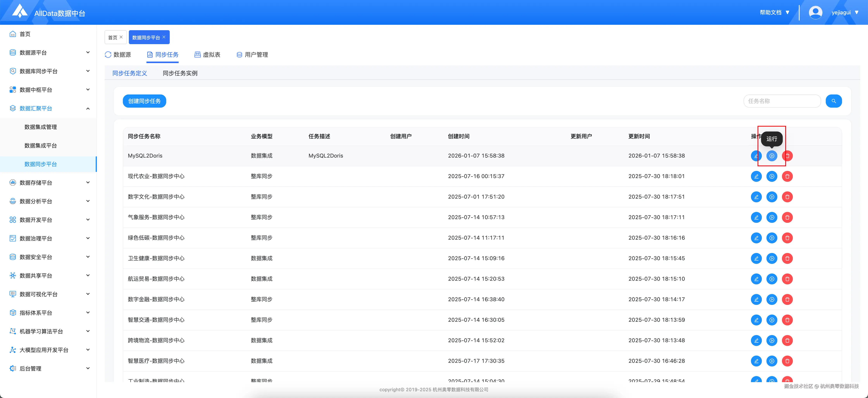Run the MySQL2Doris sync task
The width and height of the screenshot is (868, 398).
tap(772, 156)
